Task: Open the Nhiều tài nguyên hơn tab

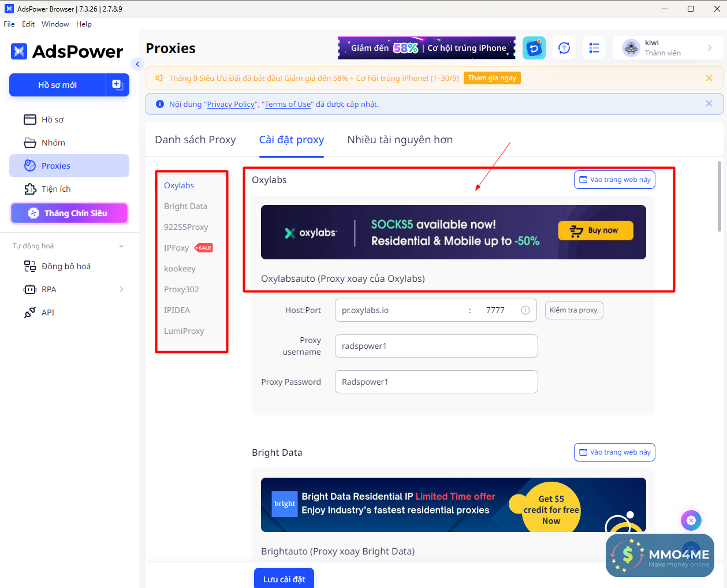Action: tap(400, 140)
